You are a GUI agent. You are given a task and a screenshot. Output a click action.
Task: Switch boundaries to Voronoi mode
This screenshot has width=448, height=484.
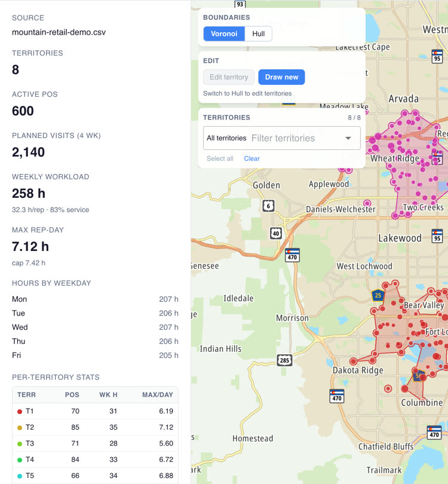224,33
